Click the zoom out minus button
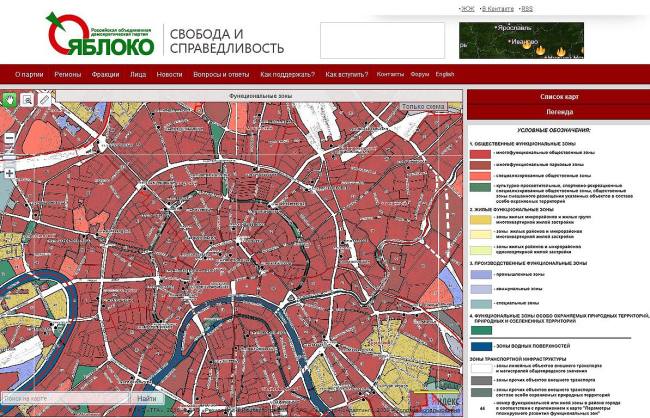Screen dimensions: 650x418 [9, 138]
